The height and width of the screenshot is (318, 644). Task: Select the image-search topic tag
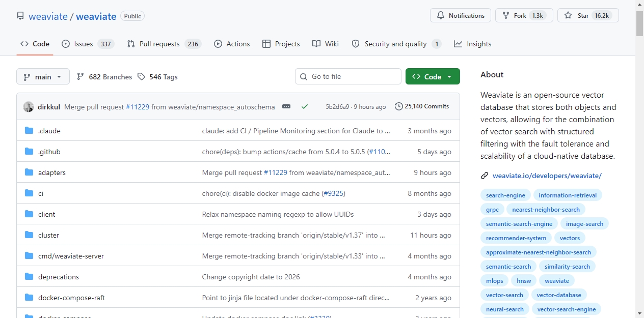click(584, 224)
